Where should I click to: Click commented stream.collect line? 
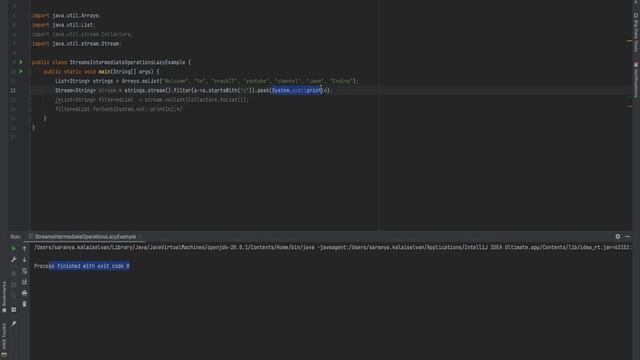[152, 100]
